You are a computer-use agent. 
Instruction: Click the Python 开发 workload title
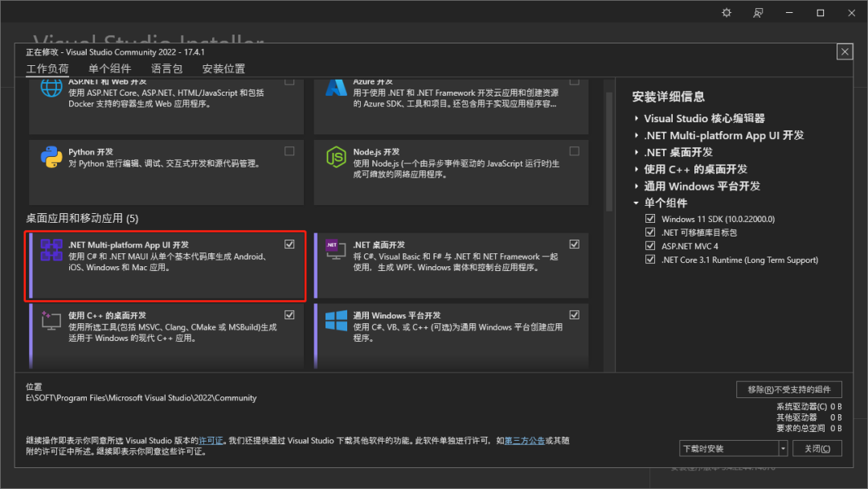[x=91, y=152]
